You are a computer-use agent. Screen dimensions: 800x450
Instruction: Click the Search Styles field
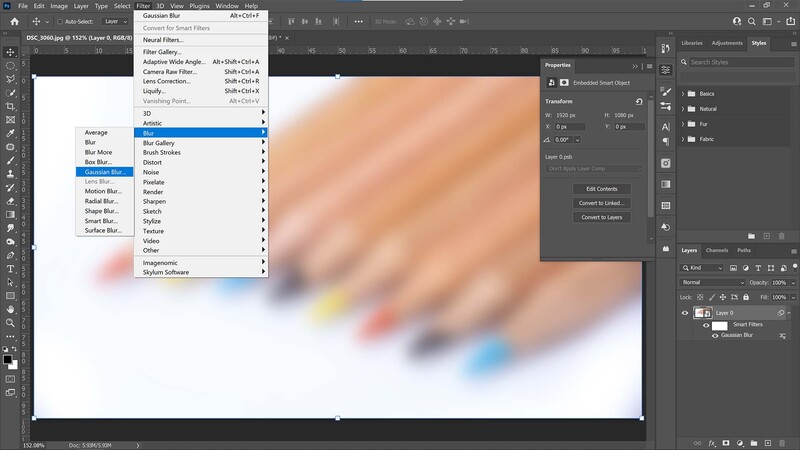point(742,62)
